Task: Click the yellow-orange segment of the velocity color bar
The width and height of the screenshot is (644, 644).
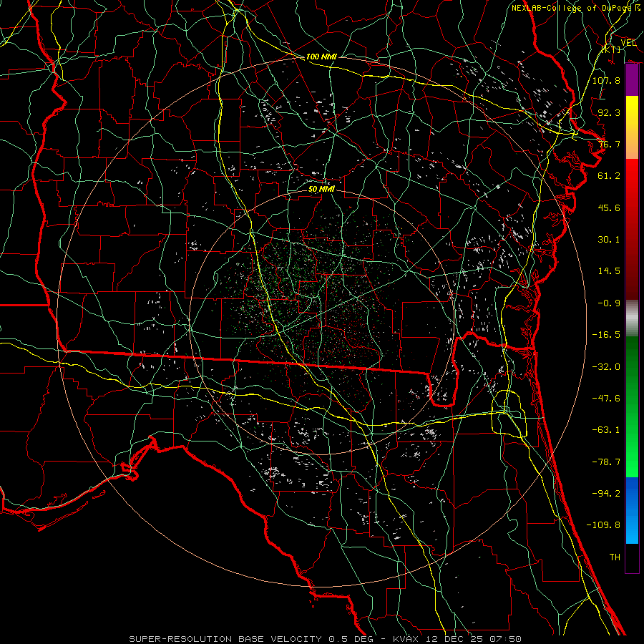Action: [x=632, y=127]
